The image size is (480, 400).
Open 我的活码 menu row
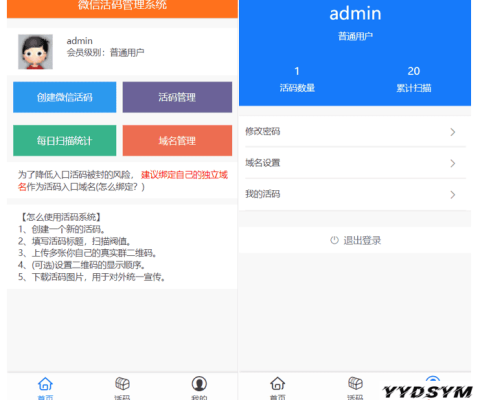(355, 194)
